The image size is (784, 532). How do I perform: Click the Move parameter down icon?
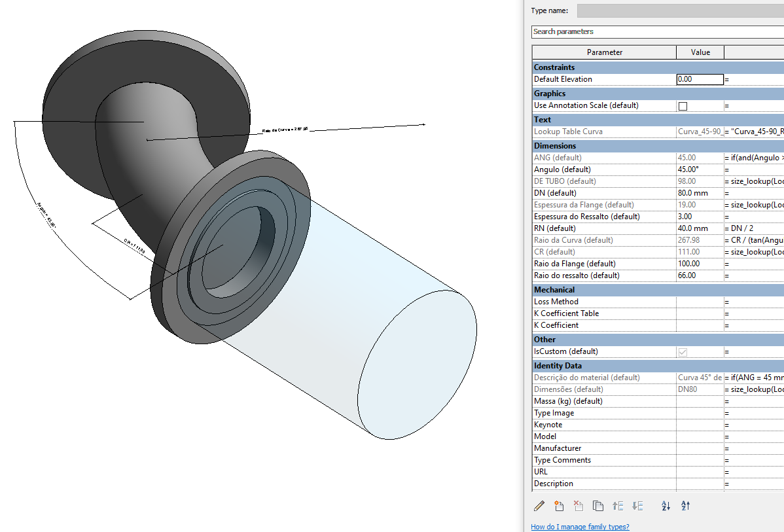click(637, 506)
